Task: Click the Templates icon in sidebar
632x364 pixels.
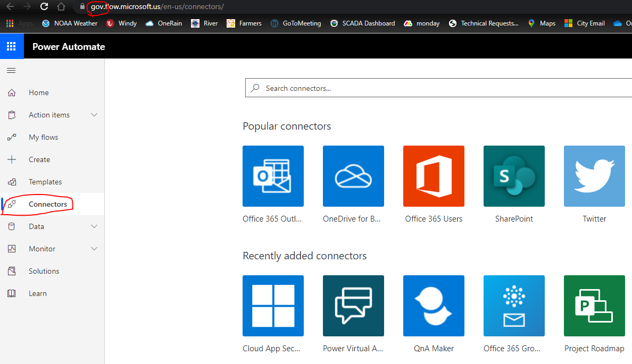Action: [x=12, y=182]
